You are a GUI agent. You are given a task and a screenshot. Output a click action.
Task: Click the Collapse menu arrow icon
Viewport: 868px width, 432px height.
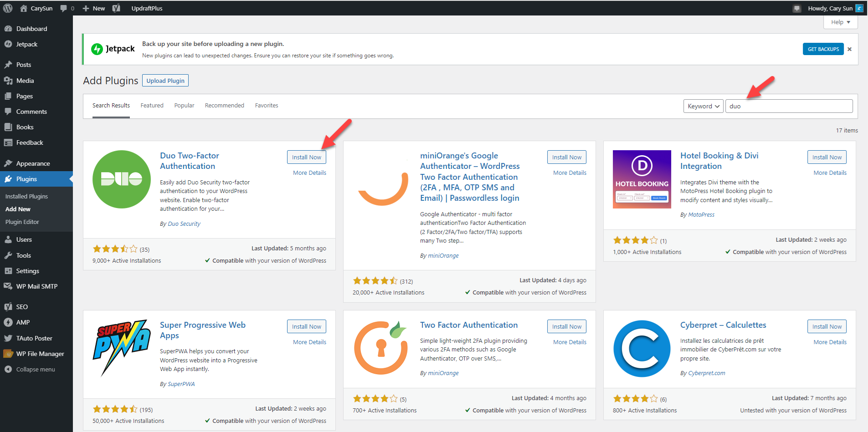point(8,369)
